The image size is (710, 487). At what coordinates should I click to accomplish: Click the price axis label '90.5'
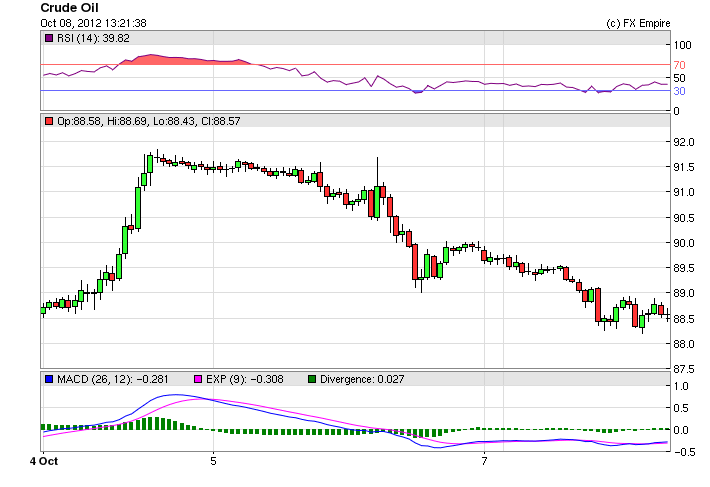(x=684, y=218)
